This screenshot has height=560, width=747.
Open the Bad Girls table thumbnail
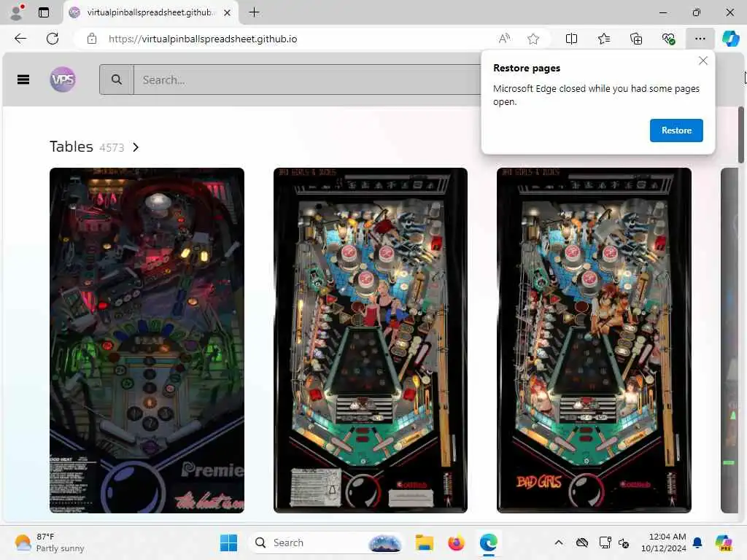(x=594, y=340)
